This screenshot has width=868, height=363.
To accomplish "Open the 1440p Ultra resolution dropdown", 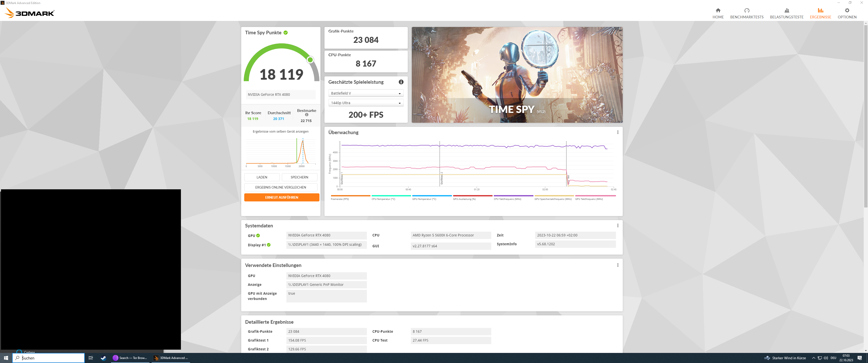I will (x=366, y=103).
